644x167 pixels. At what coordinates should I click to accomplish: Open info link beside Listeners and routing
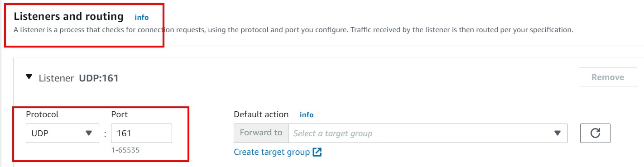tap(142, 18)
